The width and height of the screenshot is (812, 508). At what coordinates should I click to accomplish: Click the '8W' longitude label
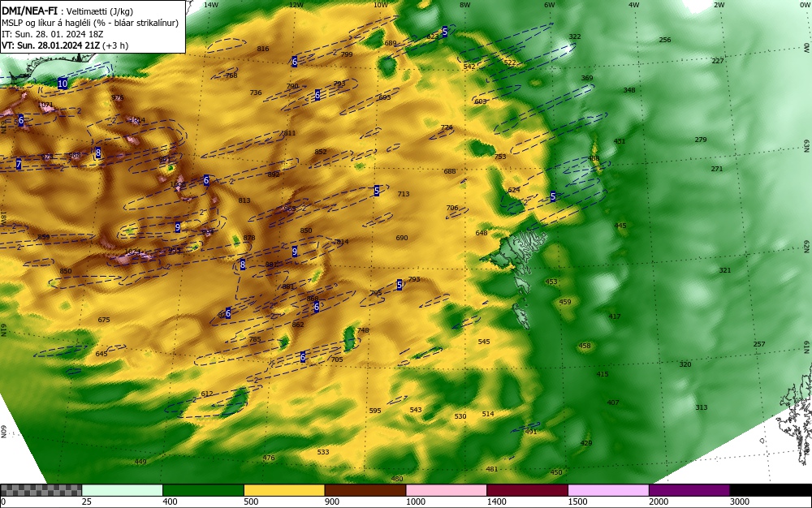point(465,5)
